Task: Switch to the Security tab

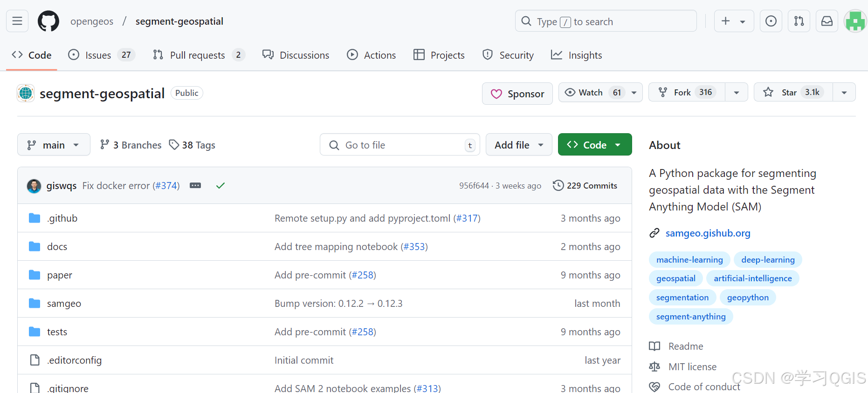Action: click(508, 55)
